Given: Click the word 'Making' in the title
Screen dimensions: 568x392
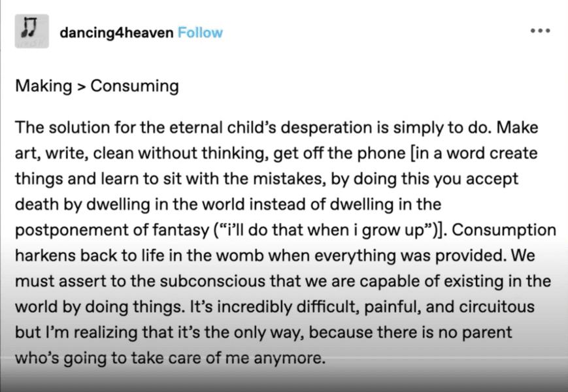Looking at the screenshot, I should pos(44,86).
